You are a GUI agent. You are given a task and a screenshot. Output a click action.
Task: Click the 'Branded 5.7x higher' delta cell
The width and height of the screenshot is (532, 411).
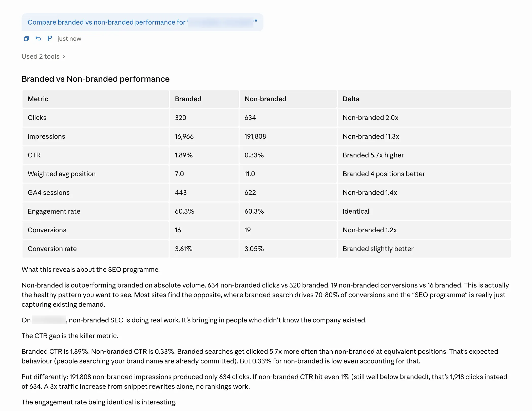tap(373, 155)
